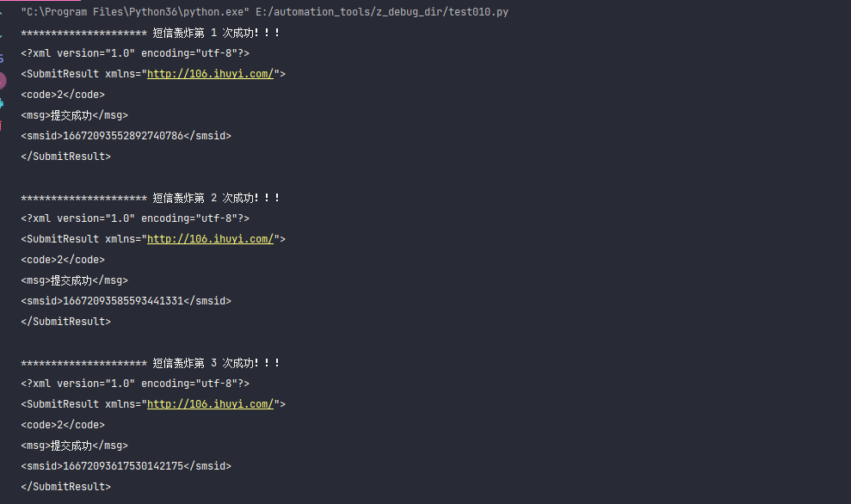The width and height of the screenshot is (851, 504).
Task: Toggle the soft-wrap icon in console sidebar
Action: point(1,58)
